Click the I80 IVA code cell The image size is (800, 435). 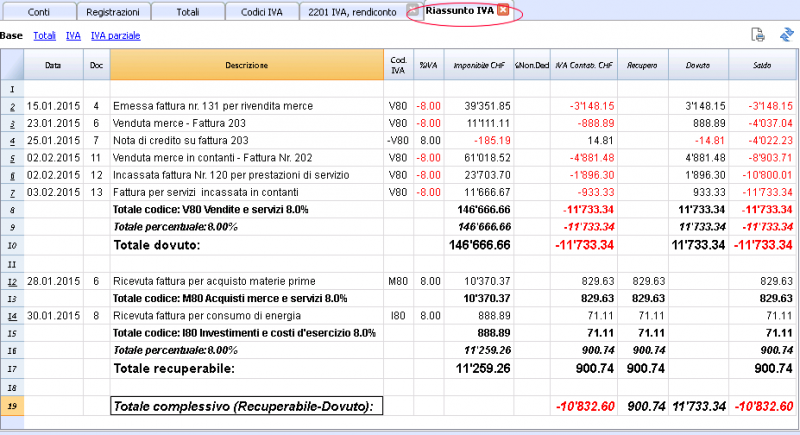398,316
